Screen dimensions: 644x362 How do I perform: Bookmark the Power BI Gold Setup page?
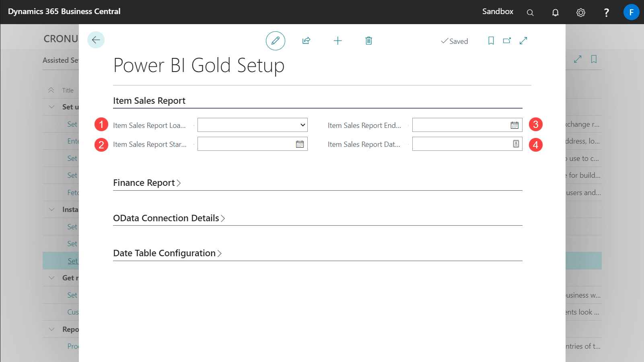[491, 41]
